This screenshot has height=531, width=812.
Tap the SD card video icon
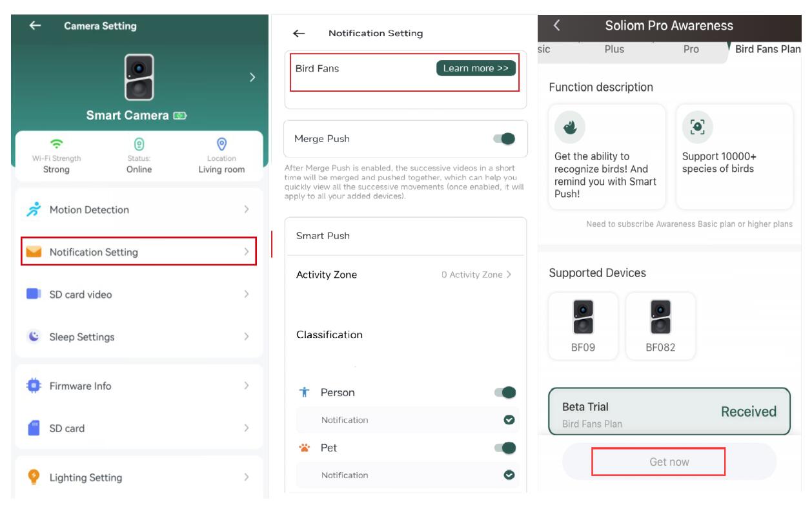click(x=34, y=294)
